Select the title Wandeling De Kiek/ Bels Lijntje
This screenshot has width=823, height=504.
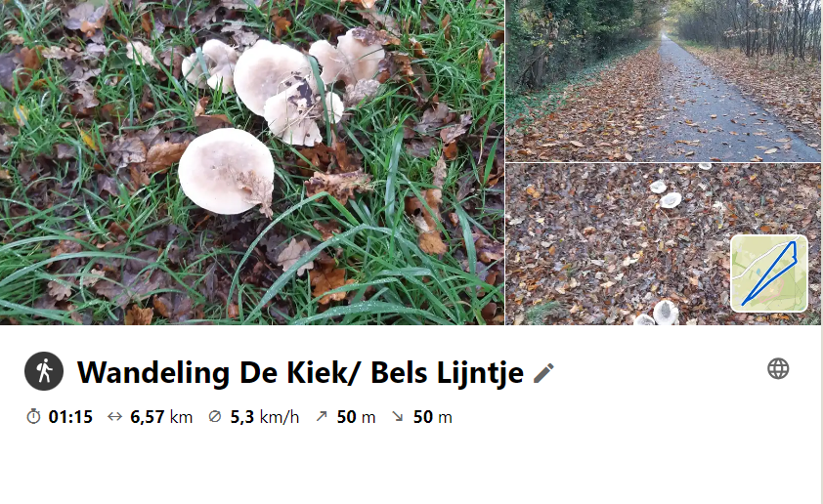point(301,373)
